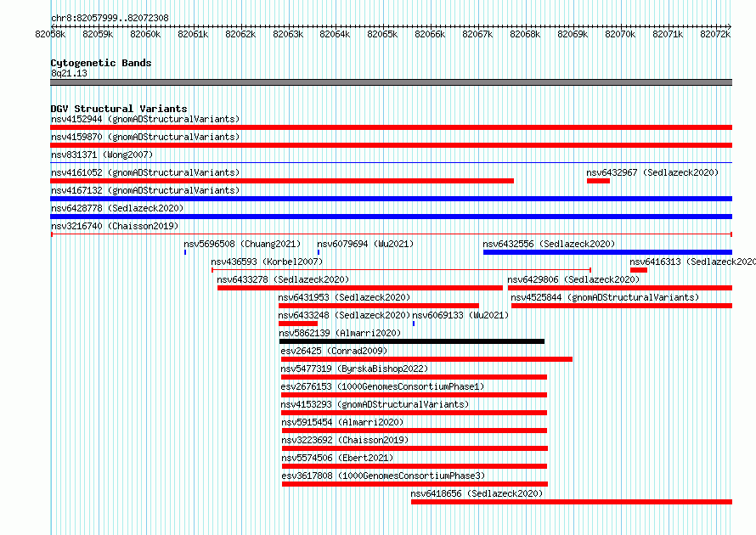Select nsv5915454 (Almarri2020) label

point(343,422)
